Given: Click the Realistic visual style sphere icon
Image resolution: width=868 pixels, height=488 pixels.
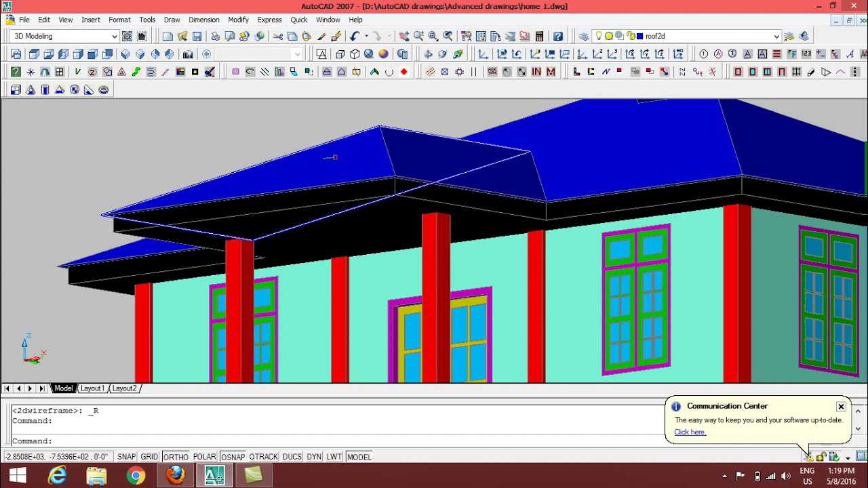Looking at the screenshot, I should point(383,54).
